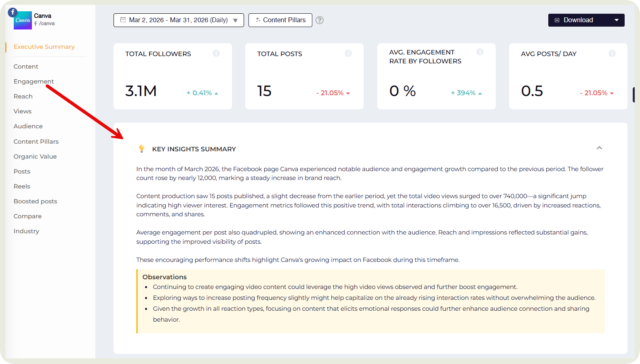Click the - 21.05% avg posts/day change
The width and height of the screenshot is (640, 364).
597,93
